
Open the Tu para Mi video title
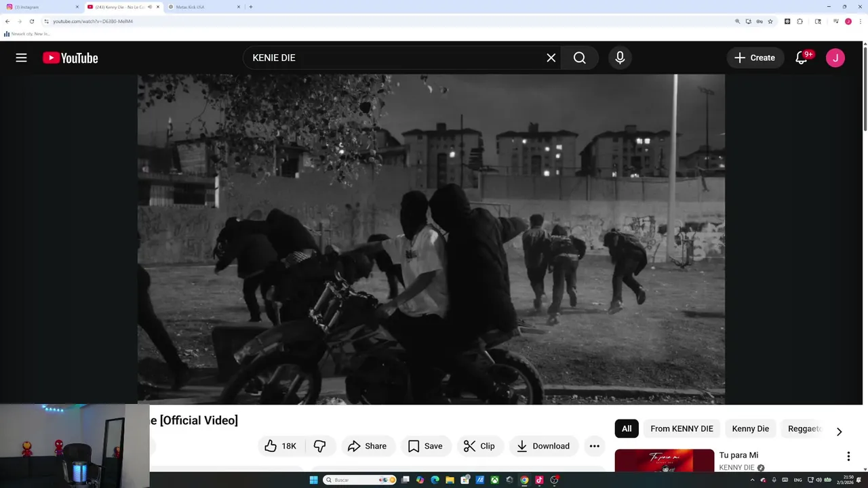pyautogui.click(x=738, y=455)
